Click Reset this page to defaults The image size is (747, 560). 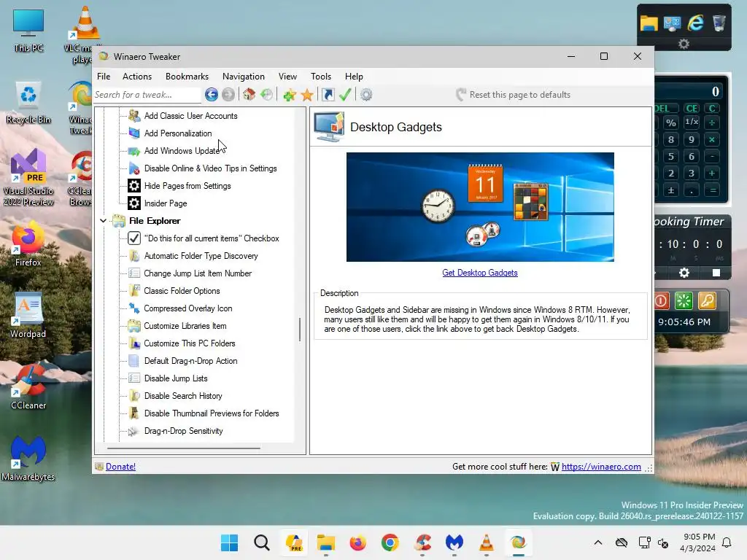[513, 94]
